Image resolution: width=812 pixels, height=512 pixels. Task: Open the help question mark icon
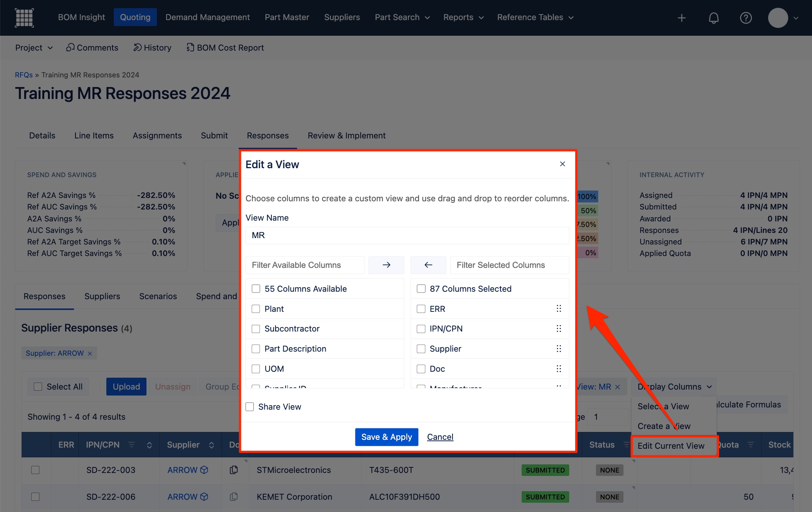(745, 17)
